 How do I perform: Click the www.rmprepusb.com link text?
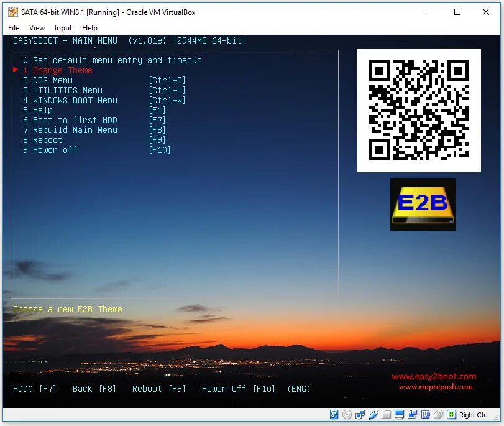(436, 387)
